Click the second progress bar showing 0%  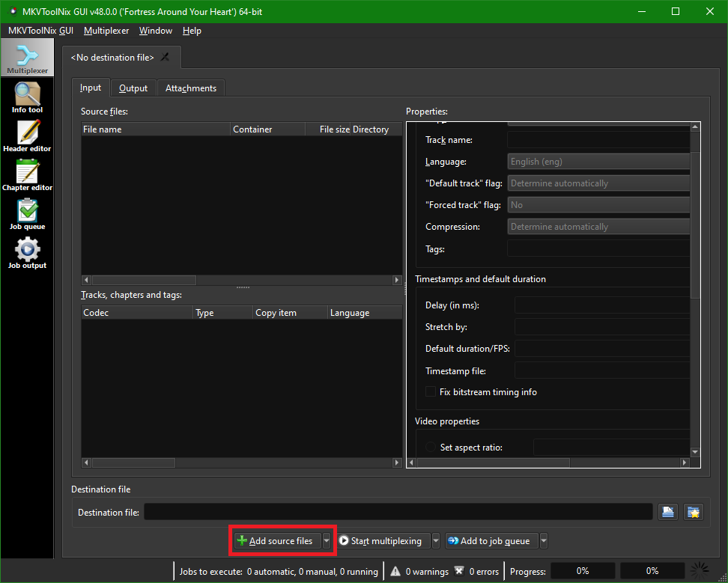coord(652,571)
